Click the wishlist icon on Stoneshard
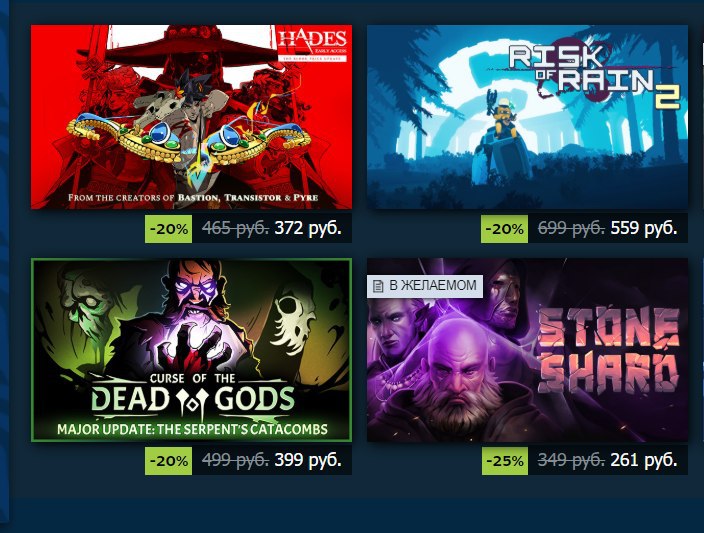The height and width of the screenshot is (533, 704). click(x=378, y=286)
